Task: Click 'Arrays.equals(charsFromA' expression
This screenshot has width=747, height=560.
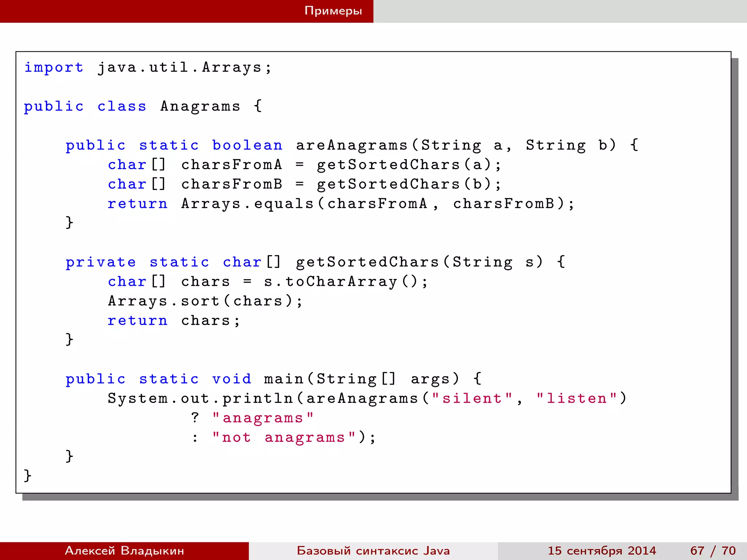Action: click(x=304, y=204)
